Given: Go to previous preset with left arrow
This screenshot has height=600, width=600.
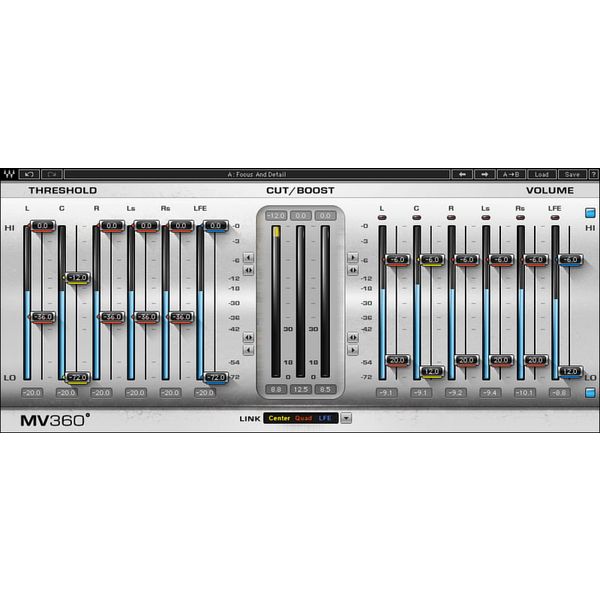Looking at the screenshot, I should (x=461, y=174).
